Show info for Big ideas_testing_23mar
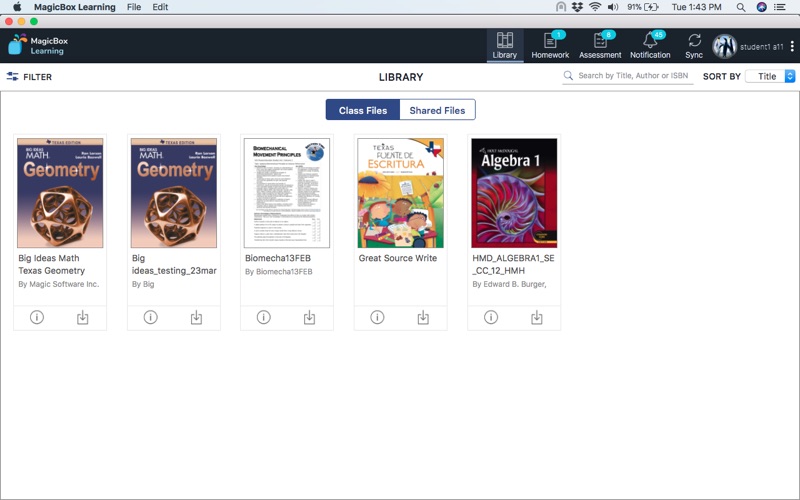The height and width of the screenshot is (500, 800). coord(151,317)
